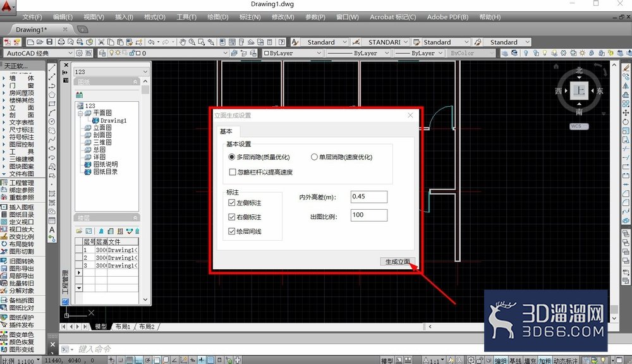Click the Open file folder icon
632x364 pixels.
39,42
